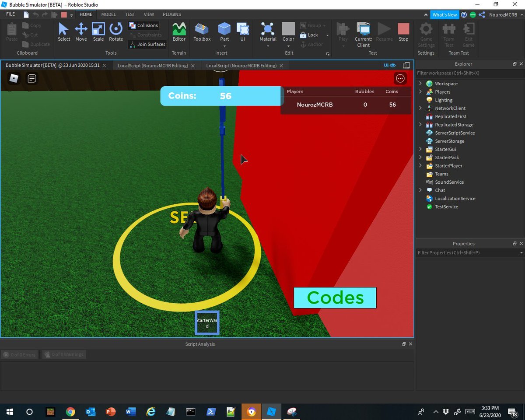Select the StarterWand hotbar slot

[x=207, y=323]
